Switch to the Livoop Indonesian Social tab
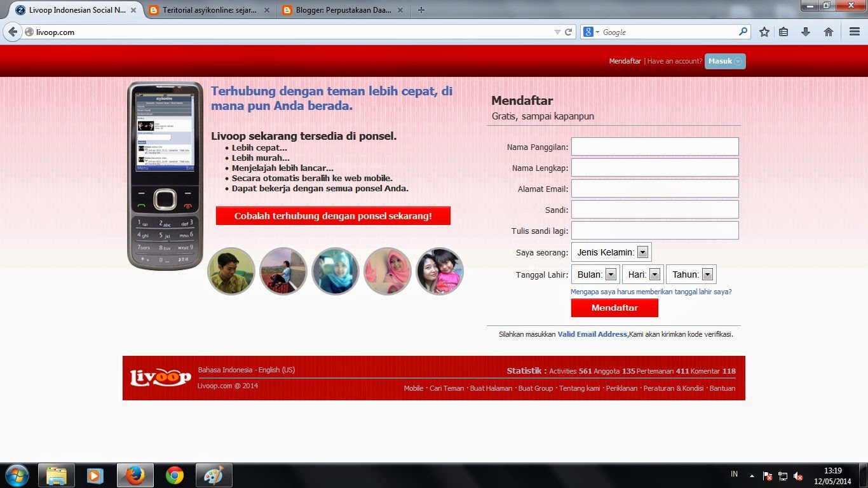The width and height of the screenshot is (868, 488). pyautogui.click(x=78, y=10)
